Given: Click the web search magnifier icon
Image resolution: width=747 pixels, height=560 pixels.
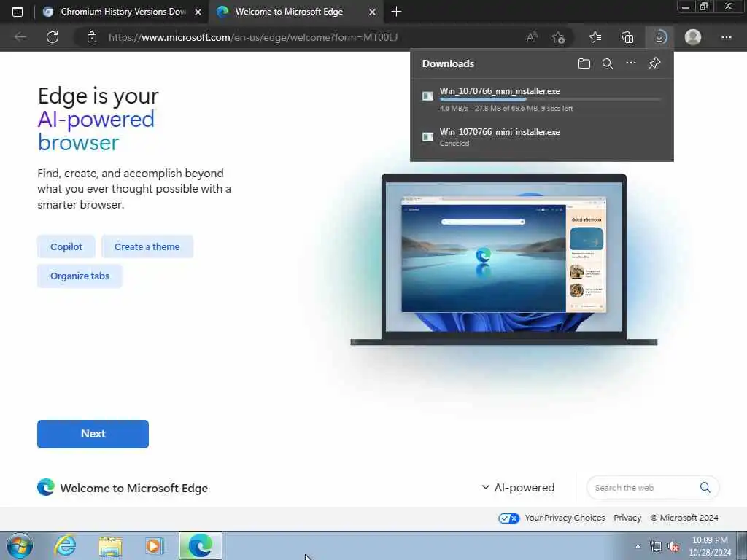Looking at the screenshot, I should [x=705, y=487].
